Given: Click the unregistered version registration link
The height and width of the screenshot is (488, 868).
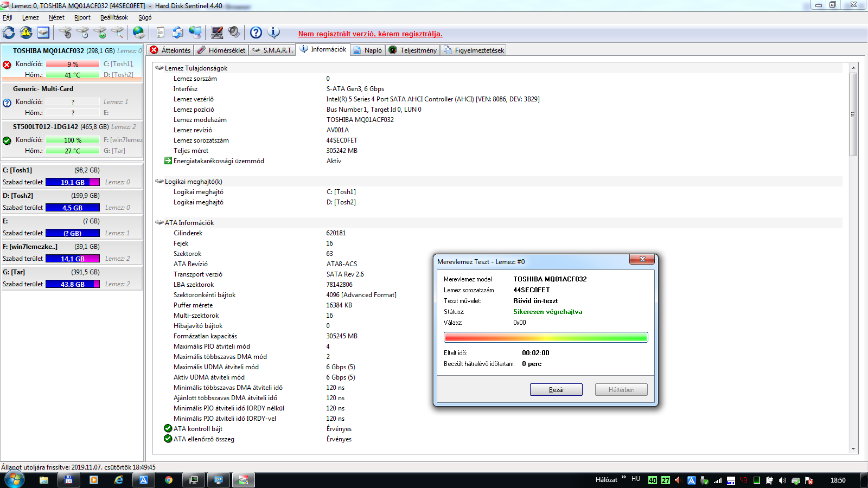Looking at the screenshot, I should (x=371, y=34).
